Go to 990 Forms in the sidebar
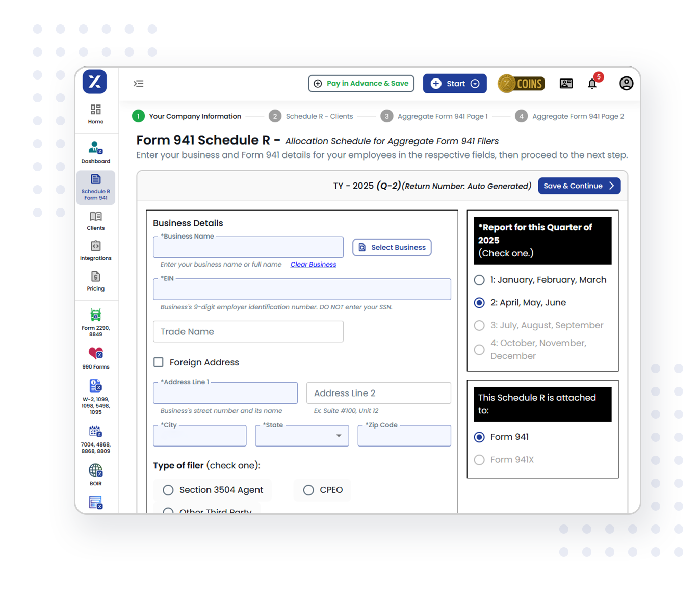The width and height of the screenshot is (700, 604). point(95,357)
